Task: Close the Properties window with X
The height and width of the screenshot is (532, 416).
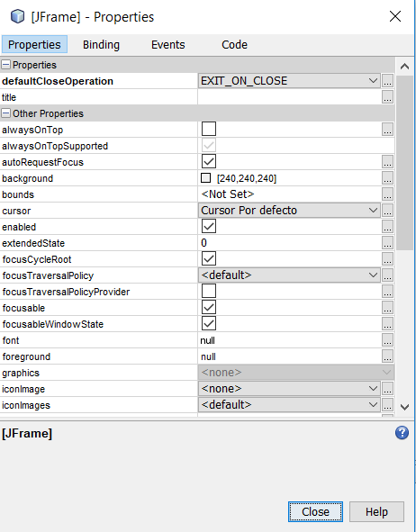Action: point(395,16)
